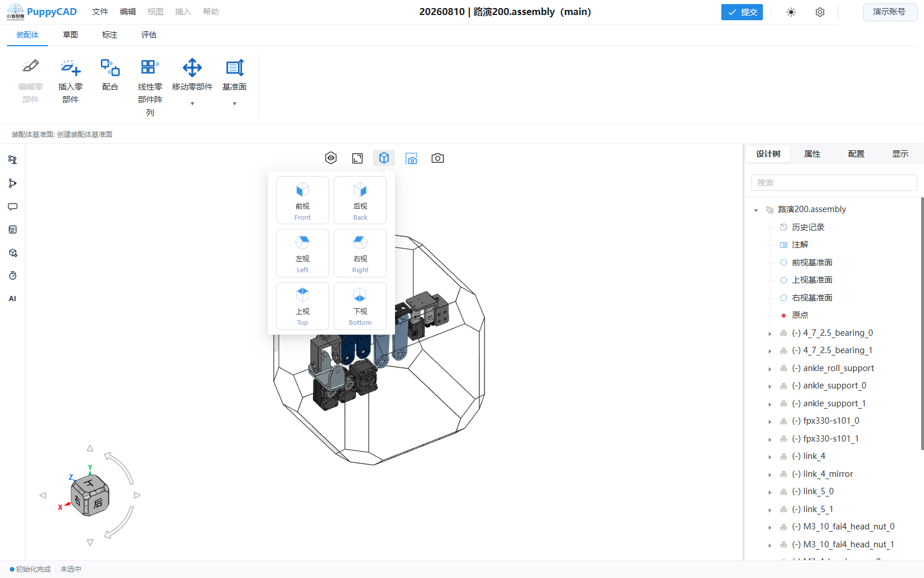The height and width of the screenshot is (578, 924).
Task: Switch to 下视 Bottom view
Action: (360, 306)
